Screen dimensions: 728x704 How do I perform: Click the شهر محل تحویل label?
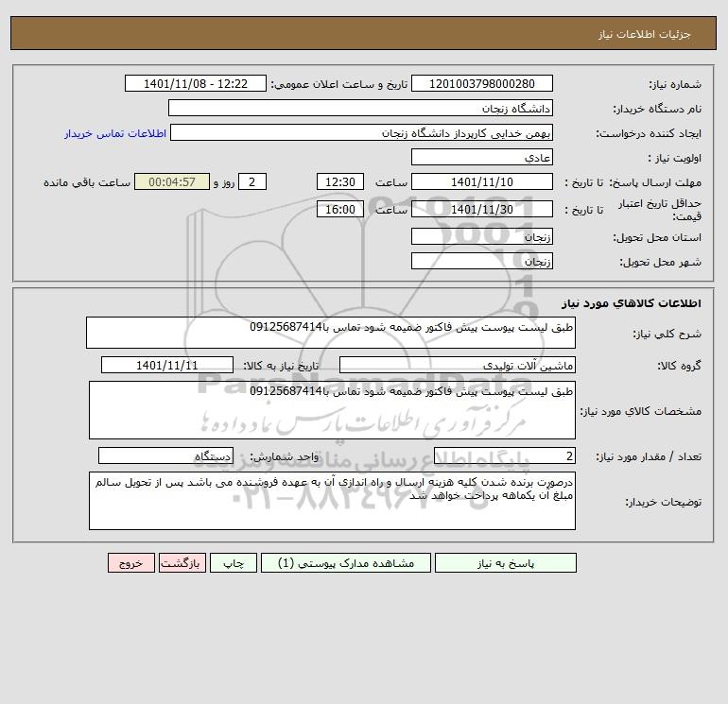coord(661,262)
